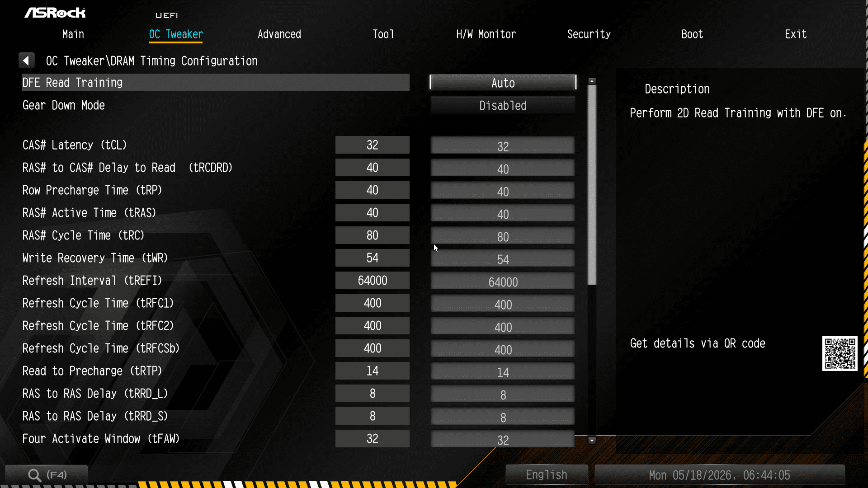Click Row Precharge Time (tRP) label
Viewport: 868px width, 488px height.
point(92,190)
